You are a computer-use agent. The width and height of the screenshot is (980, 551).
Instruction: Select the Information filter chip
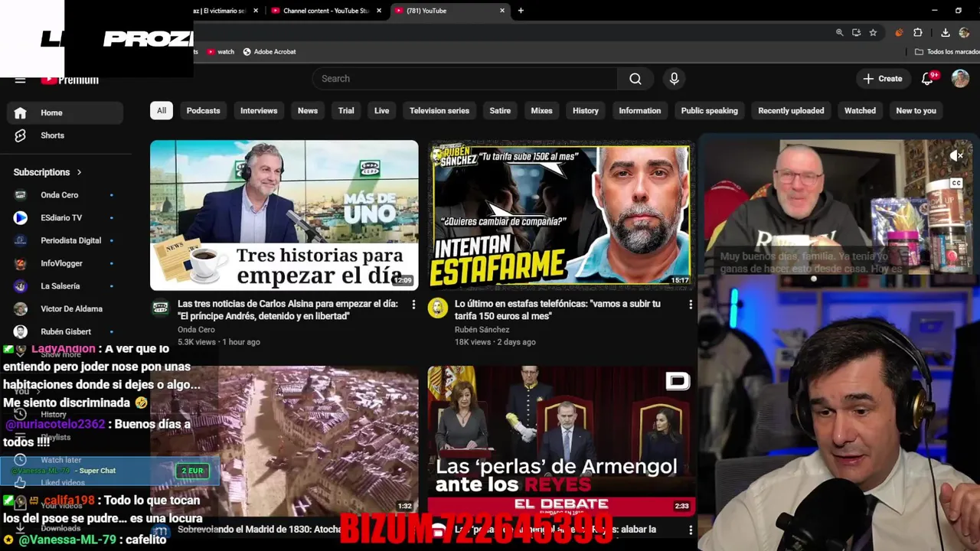coord(640,111)
